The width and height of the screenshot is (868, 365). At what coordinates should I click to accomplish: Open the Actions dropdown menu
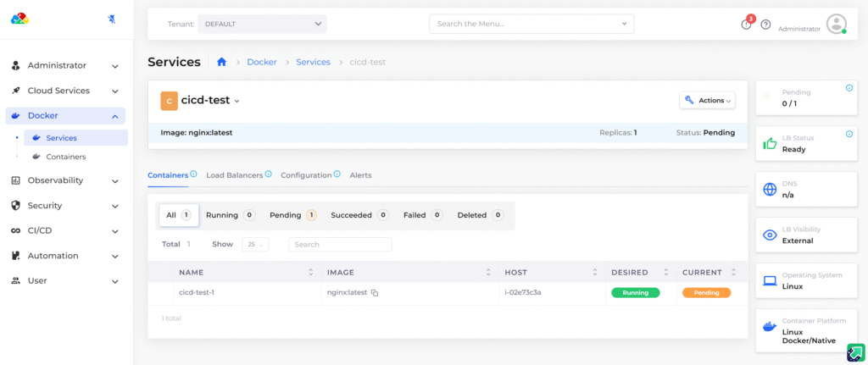pyautogui.click(x=707, y=100)
